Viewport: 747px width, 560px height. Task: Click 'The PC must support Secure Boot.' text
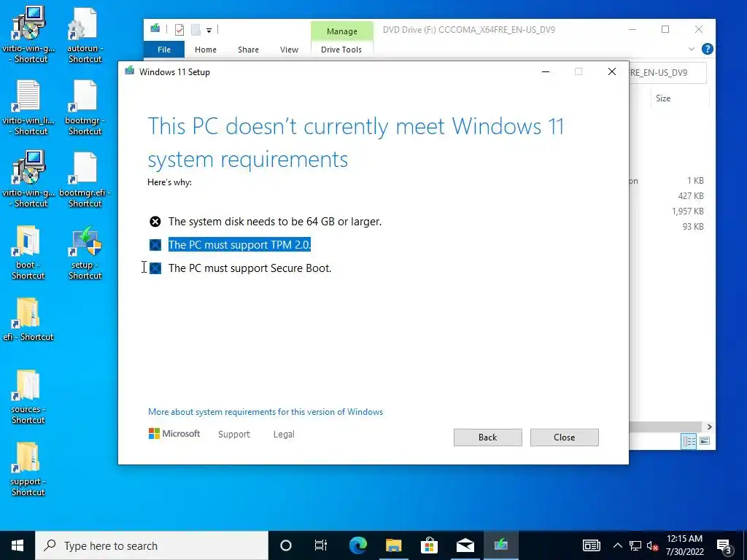click(249, 268)
